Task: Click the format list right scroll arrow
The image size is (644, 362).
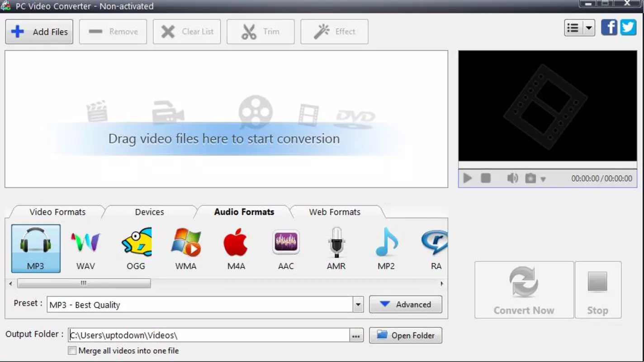Action: [x=442, y=284]
